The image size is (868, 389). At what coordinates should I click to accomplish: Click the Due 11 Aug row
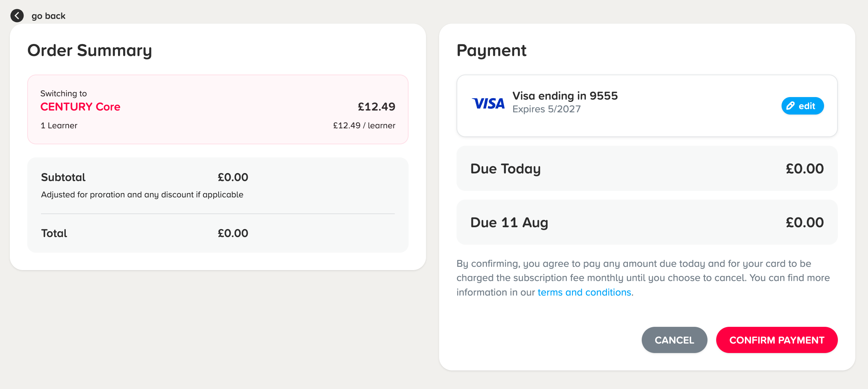(x=647, y=222)
